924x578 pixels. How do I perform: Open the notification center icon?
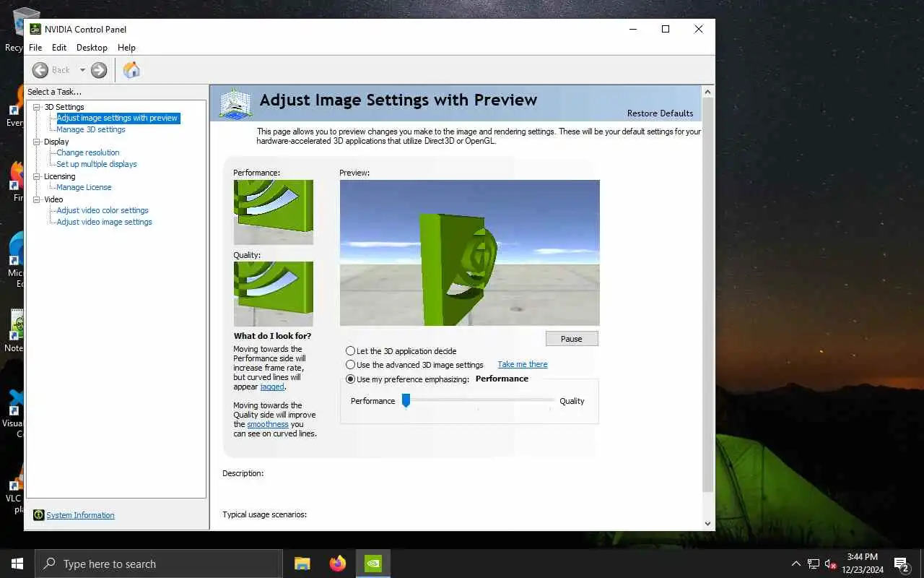click(902, 564)
